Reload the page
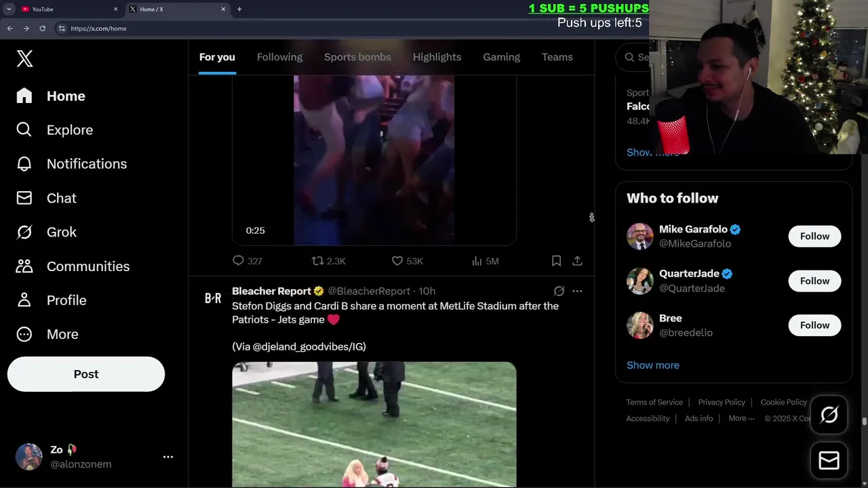 (x=42, y=28)
